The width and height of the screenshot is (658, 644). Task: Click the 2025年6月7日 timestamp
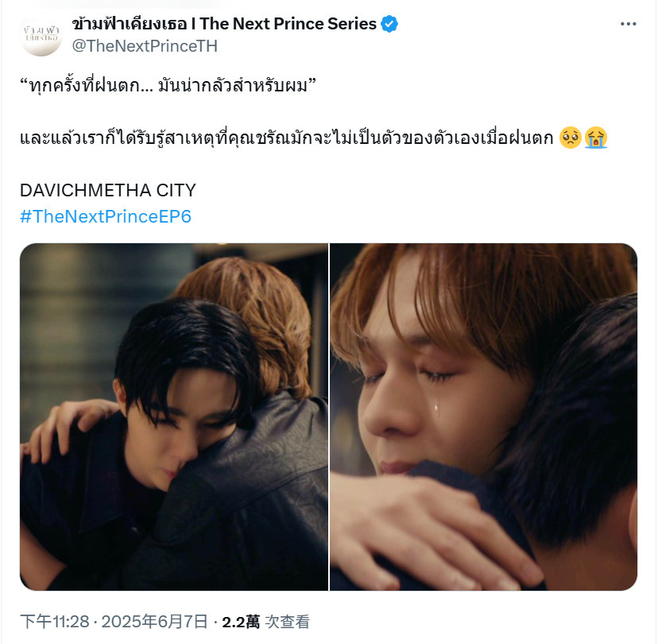pyautogui.click(x=154, y=622)
